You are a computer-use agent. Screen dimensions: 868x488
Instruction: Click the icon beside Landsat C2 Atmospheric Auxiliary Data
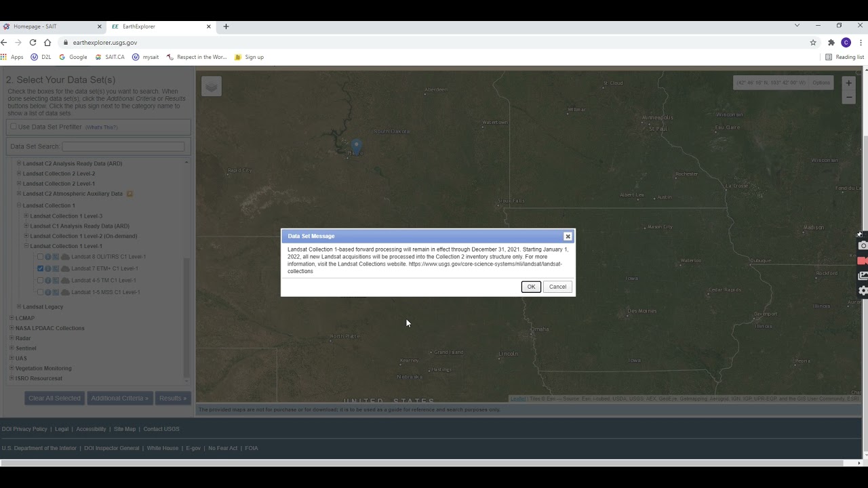[130, 194]
